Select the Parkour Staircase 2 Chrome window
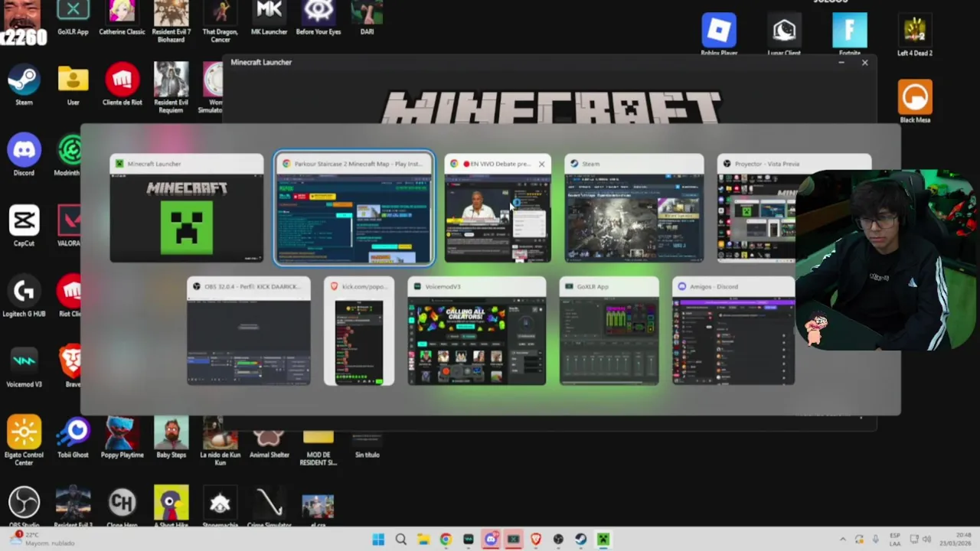Image resolution: width=980 pixels, height=551 pixels. (x=354, y=208)
